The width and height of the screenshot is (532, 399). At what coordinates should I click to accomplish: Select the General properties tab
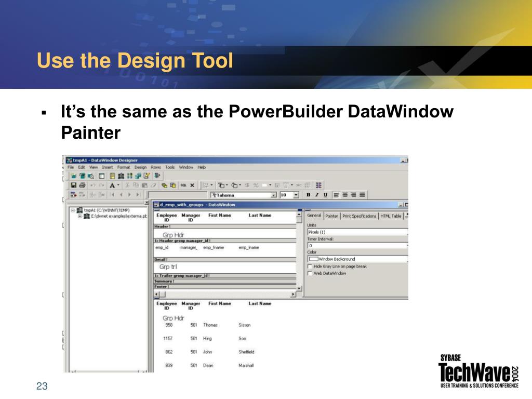(x=314, y=216)
